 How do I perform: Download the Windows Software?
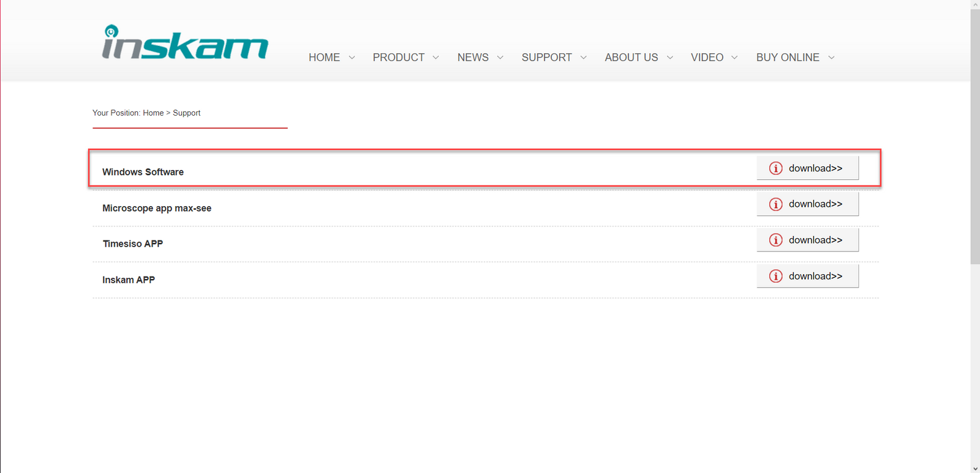807,168
